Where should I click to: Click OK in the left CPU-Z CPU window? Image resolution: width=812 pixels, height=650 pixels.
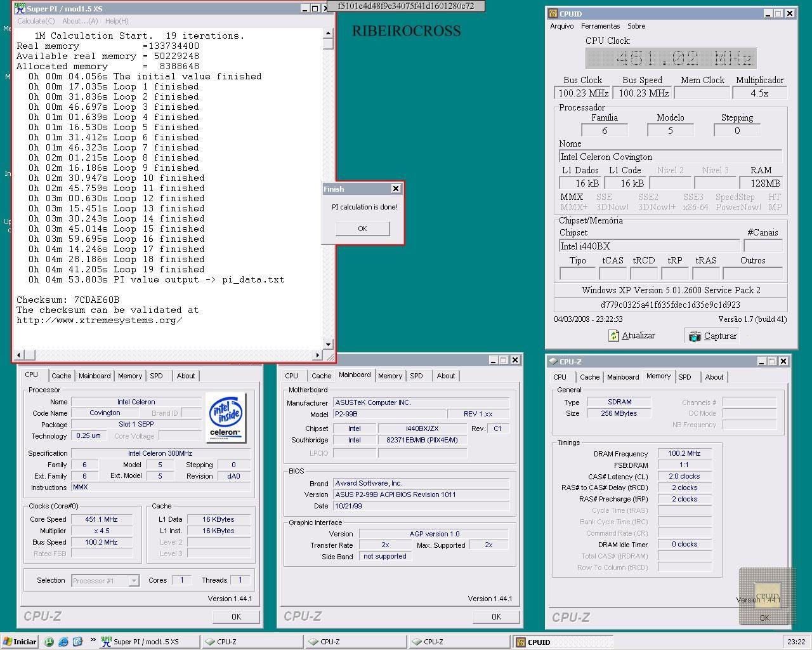click(x=236, y=616)
